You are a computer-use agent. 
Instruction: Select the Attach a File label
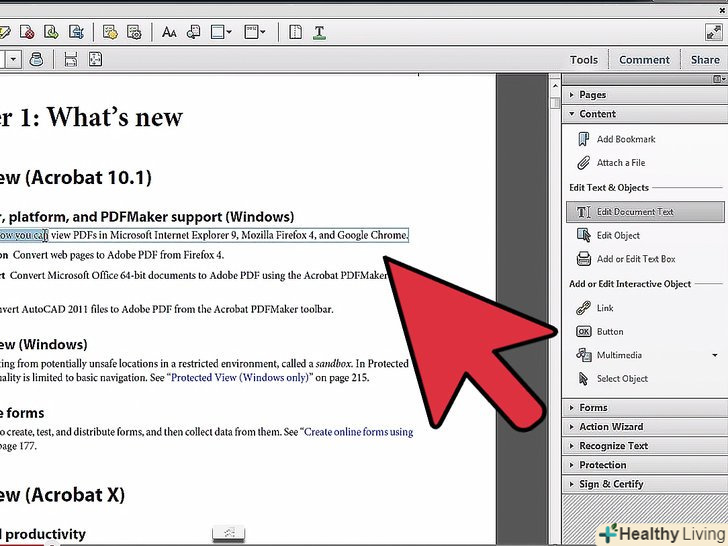point(621,163)
